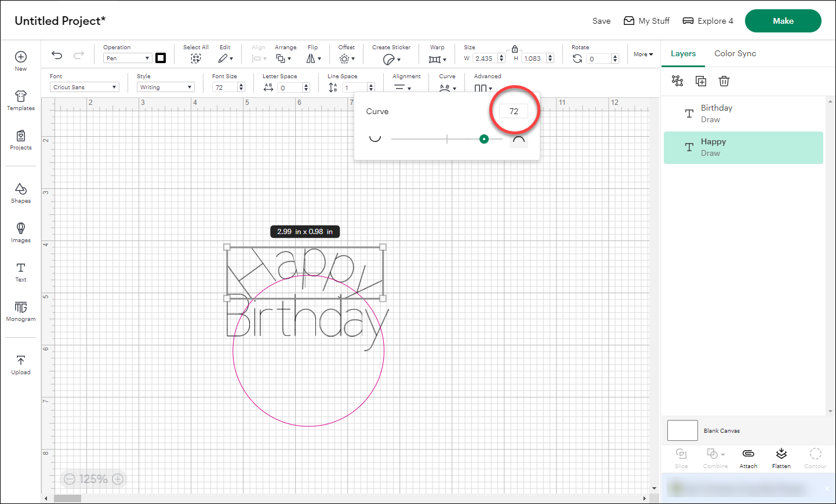Expand the More options menu
This screenshot has height=504, width=836.
[x=642, y=54]
